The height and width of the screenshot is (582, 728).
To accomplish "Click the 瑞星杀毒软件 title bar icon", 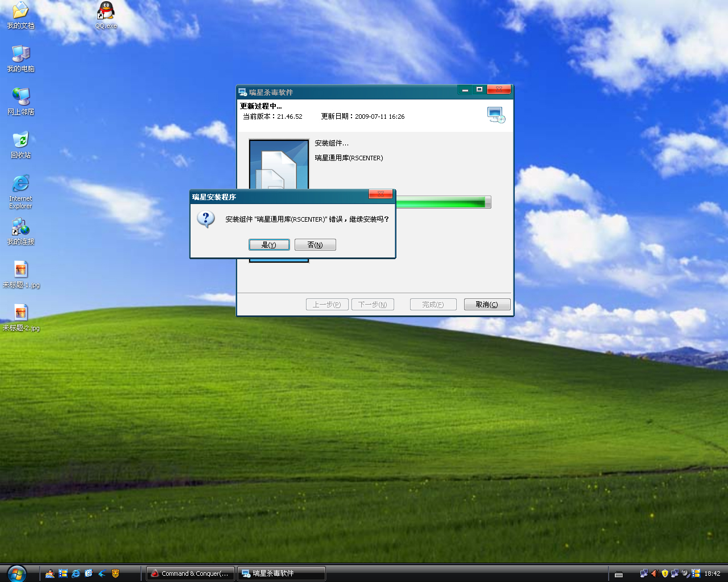I will [x=243, y=92].
